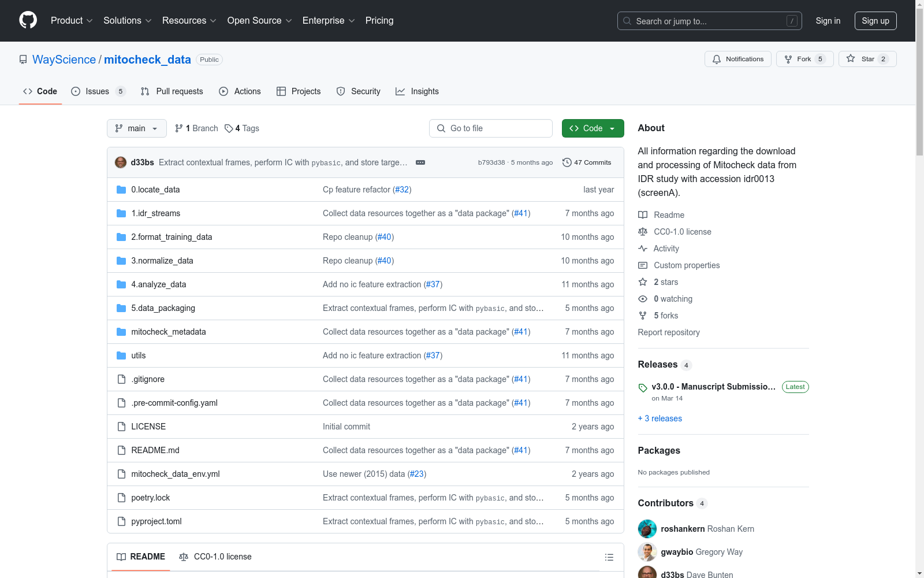Select the Code tab
924x578 pixels.
coord(40,91)
